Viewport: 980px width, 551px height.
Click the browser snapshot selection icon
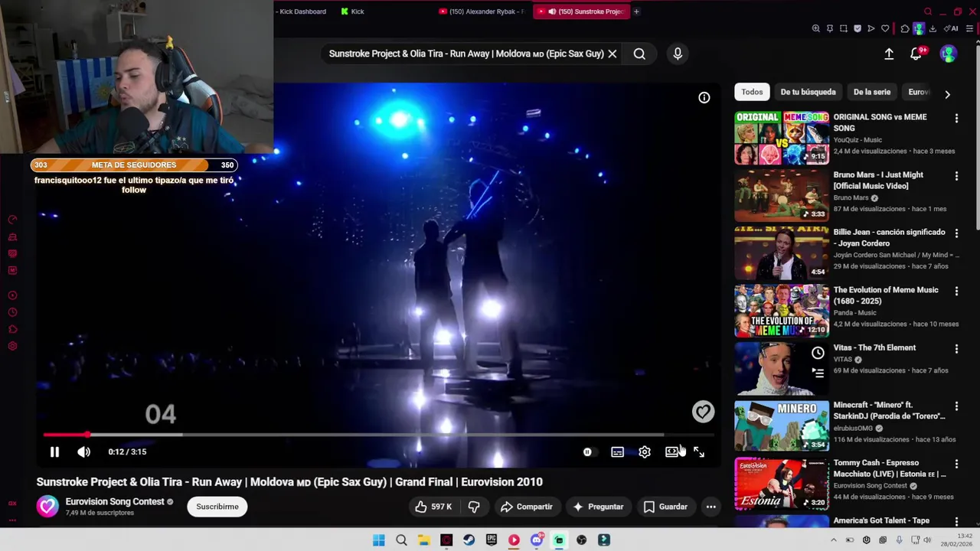(x=844, y=28)
